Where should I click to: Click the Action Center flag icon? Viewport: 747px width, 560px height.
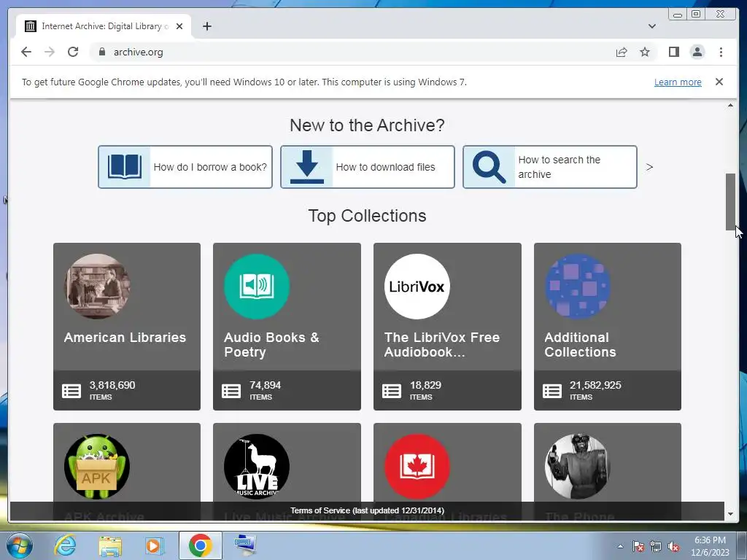(x=638, y=546)
